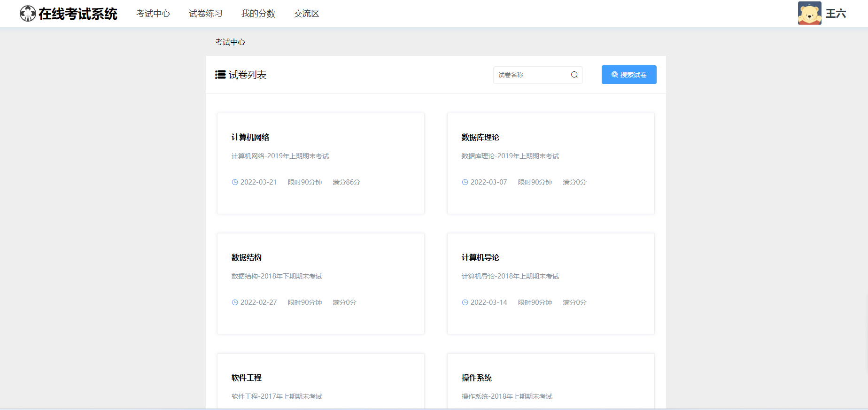The height and width of the screenshot is (410, 868).
Task: Click 限时90分钟 on the 计算机网络 card
Action: click(x=305, y=182)
